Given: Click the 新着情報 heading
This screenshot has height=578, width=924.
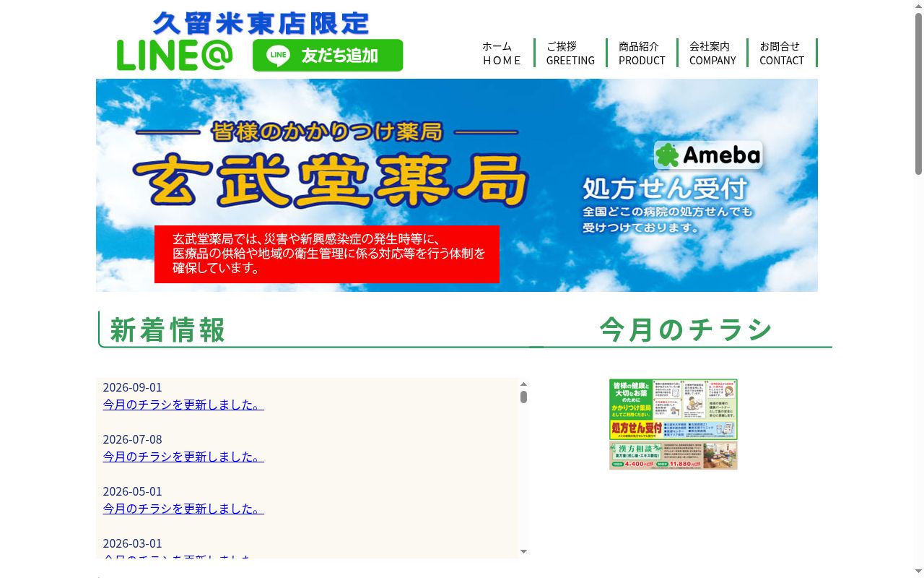Looking at the screenshot, I should coord(167,330).
